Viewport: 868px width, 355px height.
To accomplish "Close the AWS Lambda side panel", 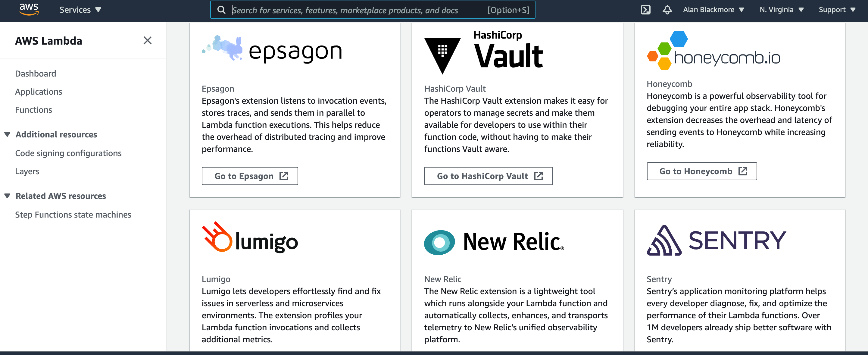I will (x=147, y=40).
